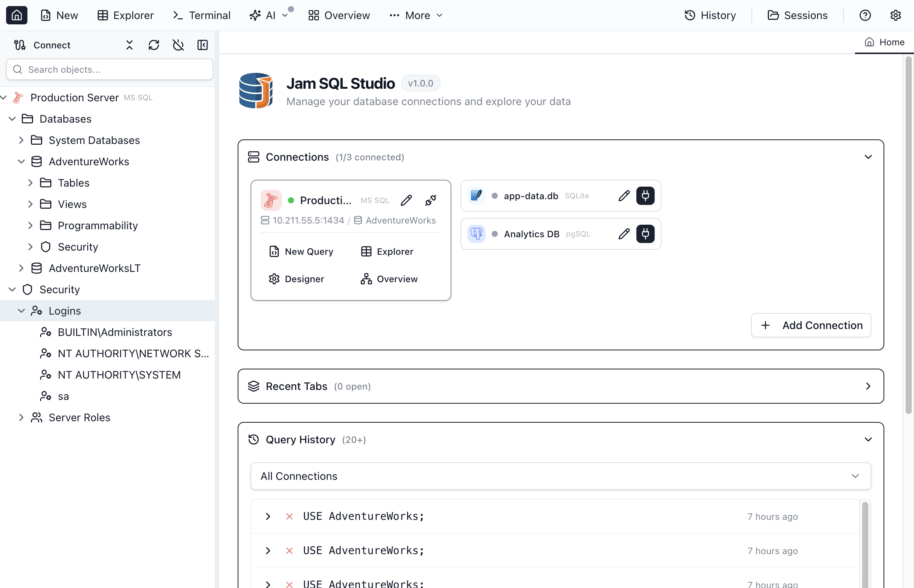Expand the AdventureWorksLT database node
Viewport: 914px width, 588px height.
(x=21, y=268)
